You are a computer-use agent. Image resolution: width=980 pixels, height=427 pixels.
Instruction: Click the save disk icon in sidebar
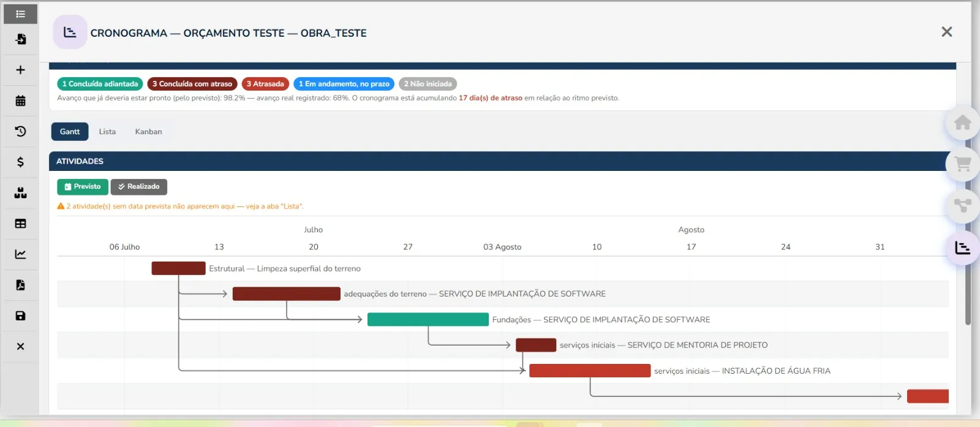click(20, 316)
